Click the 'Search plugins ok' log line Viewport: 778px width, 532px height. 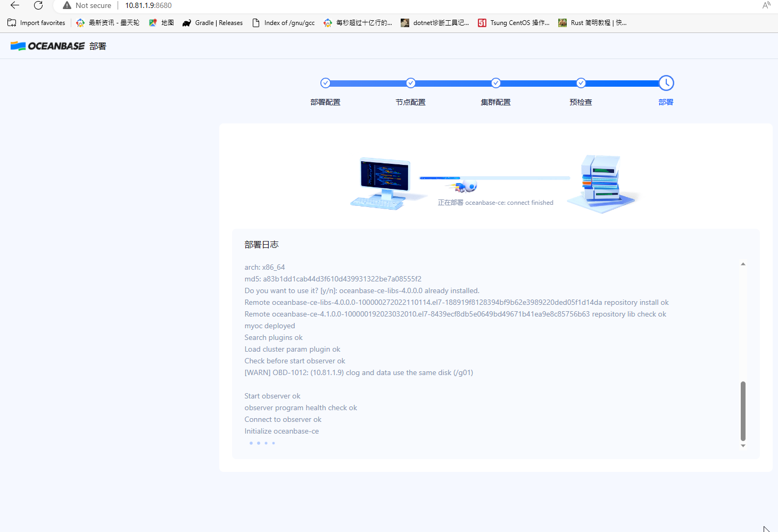274,337
